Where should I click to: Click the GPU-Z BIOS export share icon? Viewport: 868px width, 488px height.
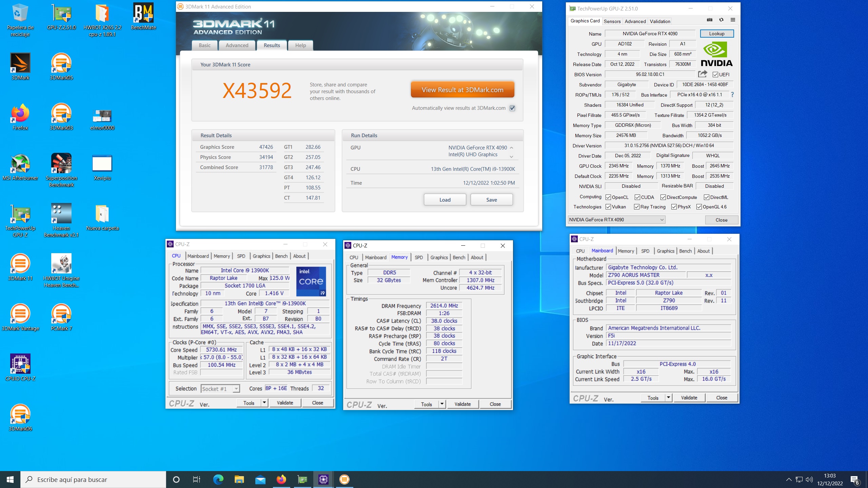click(x=703, y=74)
